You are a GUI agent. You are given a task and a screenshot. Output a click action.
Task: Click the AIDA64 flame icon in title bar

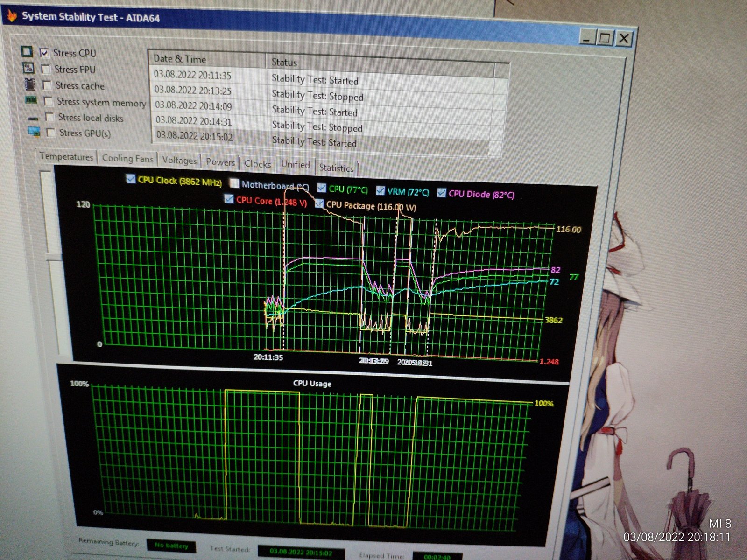[x=12, y=15]
